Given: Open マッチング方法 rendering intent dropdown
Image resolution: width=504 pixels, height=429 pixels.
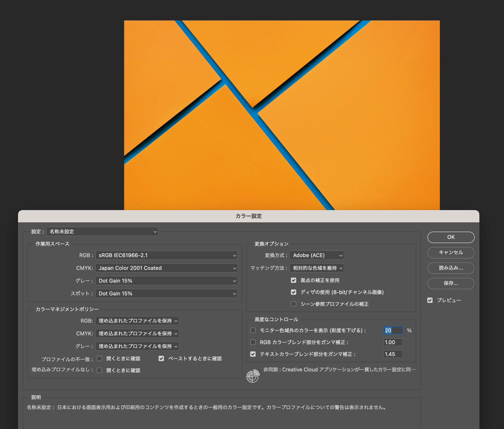Looking at the screenshot, I should [317, 268].
